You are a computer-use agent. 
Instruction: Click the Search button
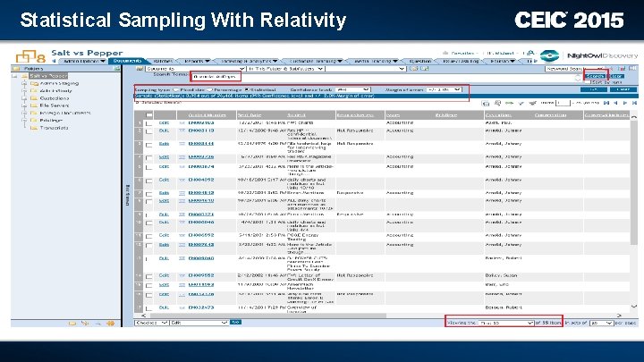click(595, 76)
